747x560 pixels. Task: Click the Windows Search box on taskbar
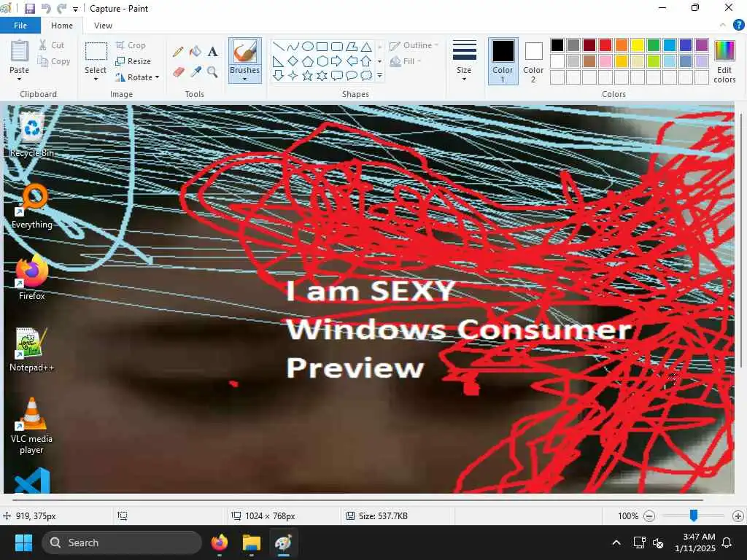coord(122,542)
